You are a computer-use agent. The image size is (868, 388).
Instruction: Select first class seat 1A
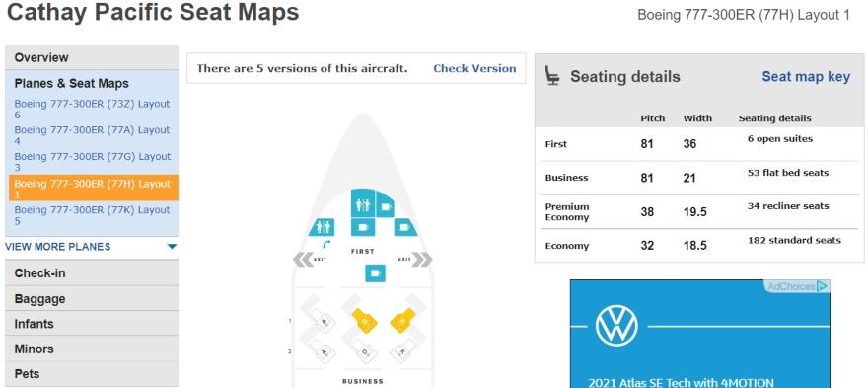coord(325,321)
